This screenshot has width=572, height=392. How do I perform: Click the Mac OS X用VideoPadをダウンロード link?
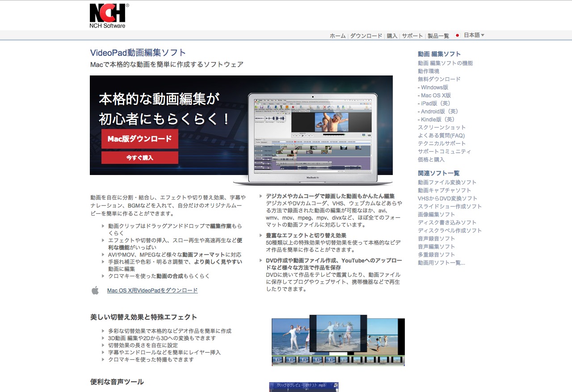coord(152,291)
